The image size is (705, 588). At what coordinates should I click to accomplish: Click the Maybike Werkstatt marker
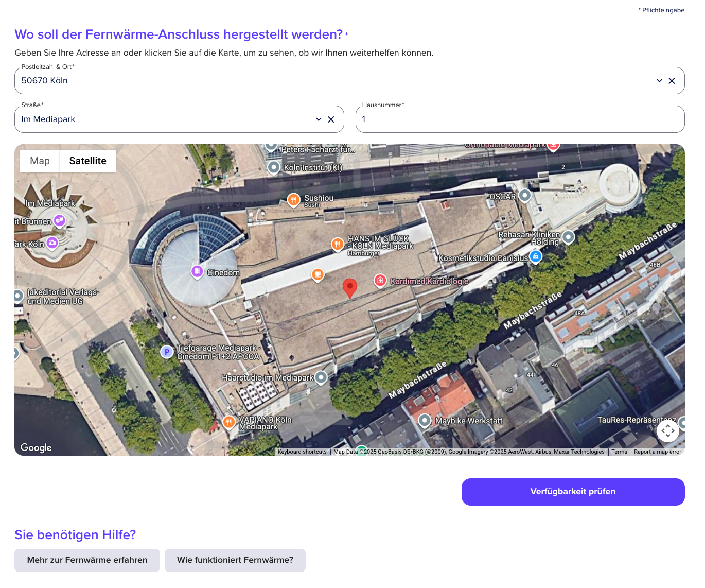425,421
